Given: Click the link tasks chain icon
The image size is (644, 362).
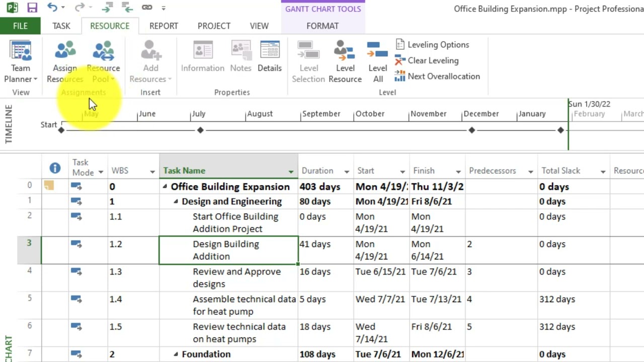Looking at the screenshot, I should click(147, 8).
